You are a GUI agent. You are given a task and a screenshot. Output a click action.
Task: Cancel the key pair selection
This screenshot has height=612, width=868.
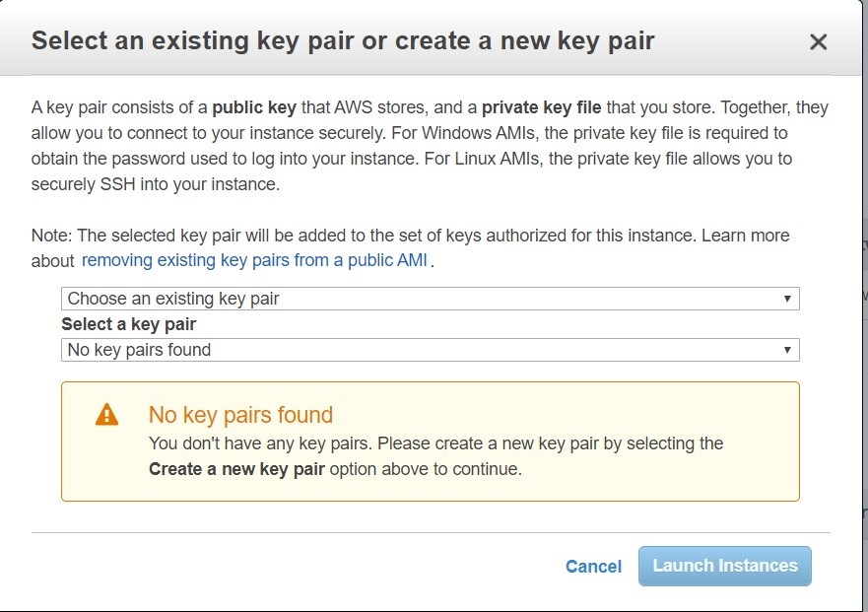click(x=593, y=567)
